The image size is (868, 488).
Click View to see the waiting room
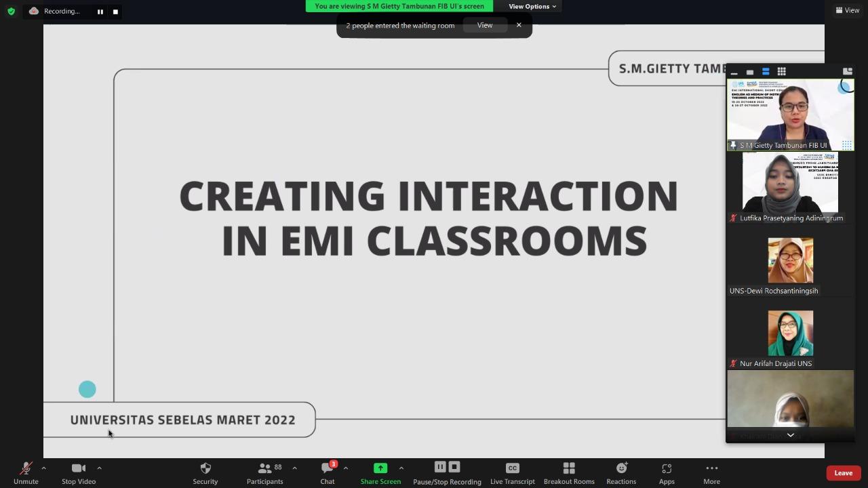[x=485, y=25]
